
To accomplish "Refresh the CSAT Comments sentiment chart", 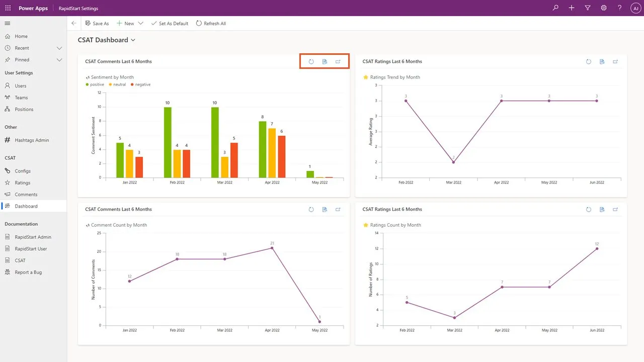I will click(x=311, y=61).
